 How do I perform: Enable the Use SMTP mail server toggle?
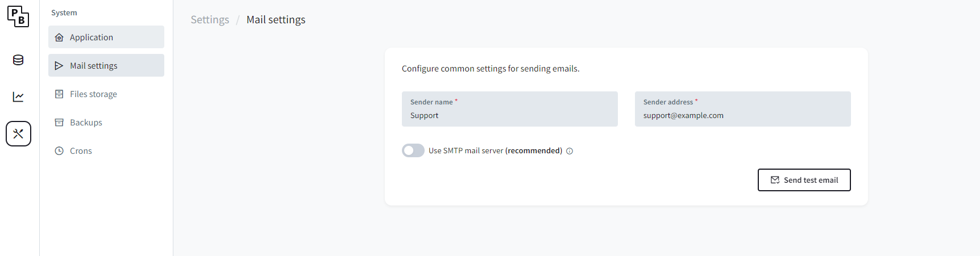pyautogui.click(x=413, y=150)
